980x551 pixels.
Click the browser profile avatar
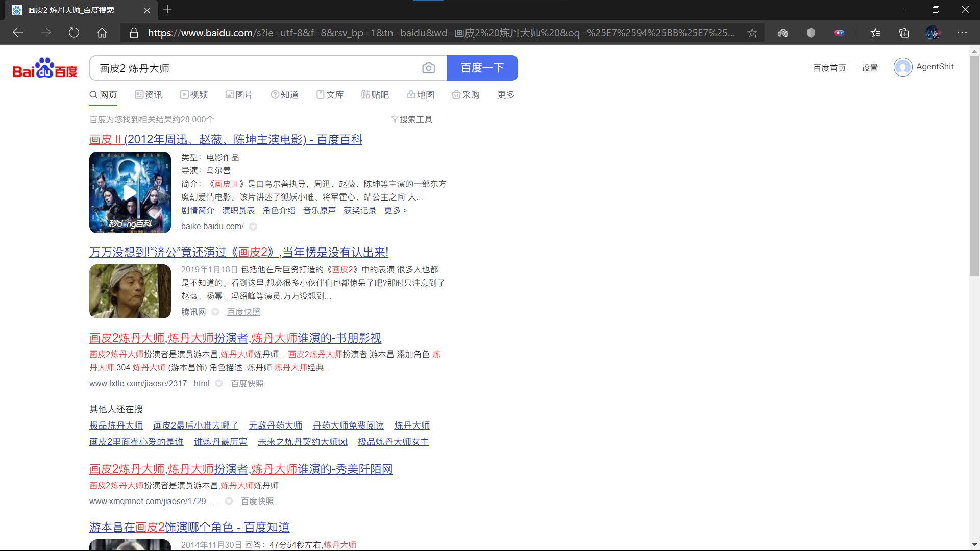[x=933, y=33]
